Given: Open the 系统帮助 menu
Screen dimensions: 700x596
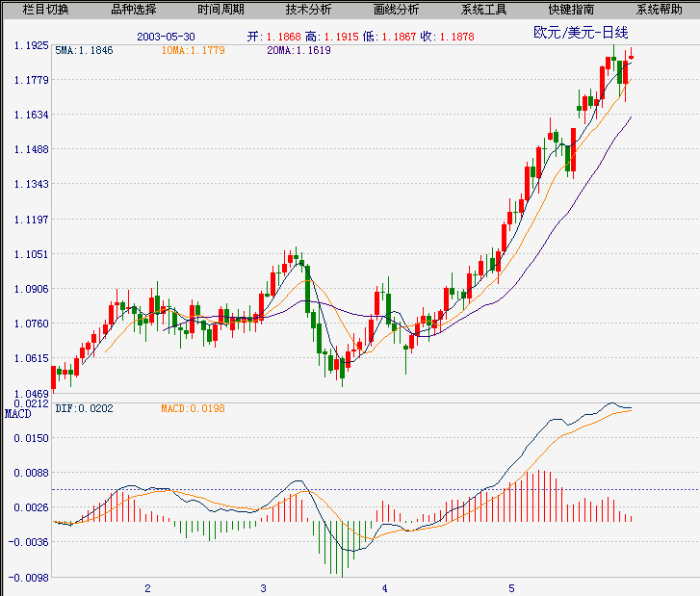Looking at the screenshot, I should pyautogui.click(x=659, y=10).
